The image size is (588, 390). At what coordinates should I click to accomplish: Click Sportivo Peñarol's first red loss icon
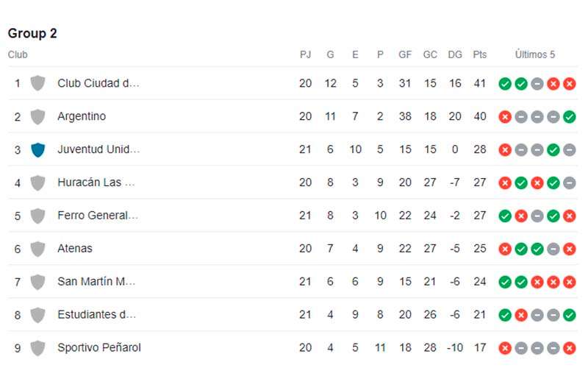click(505, 348)
